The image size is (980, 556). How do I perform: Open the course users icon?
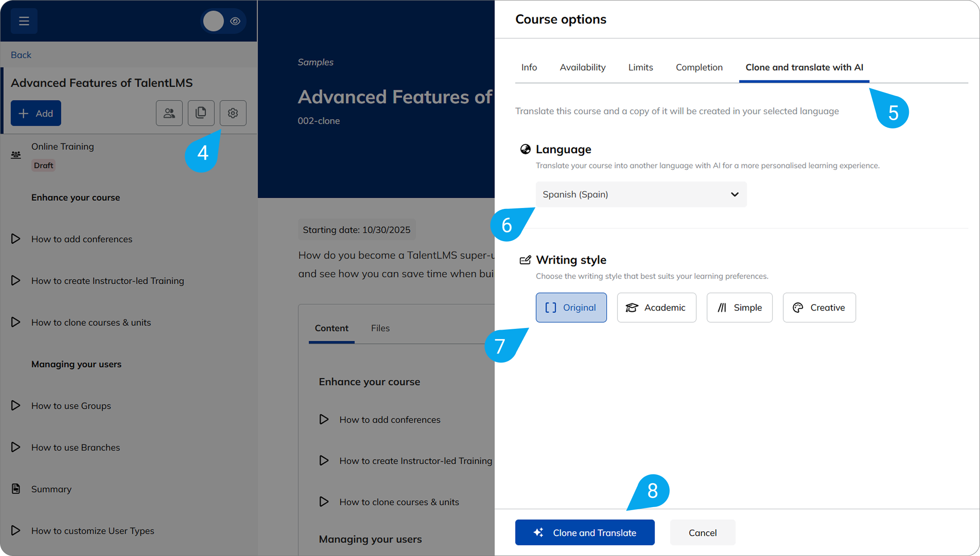point(169,113)
